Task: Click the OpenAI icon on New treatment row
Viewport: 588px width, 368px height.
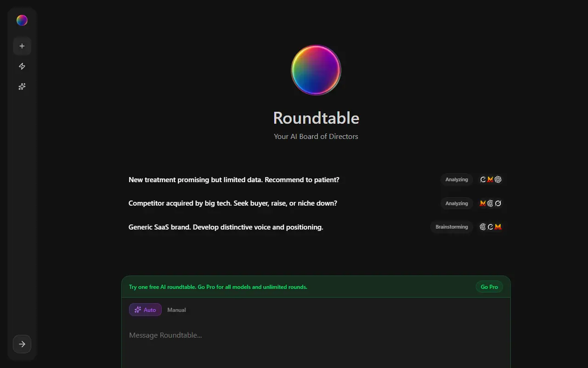Action: (498, 179)
